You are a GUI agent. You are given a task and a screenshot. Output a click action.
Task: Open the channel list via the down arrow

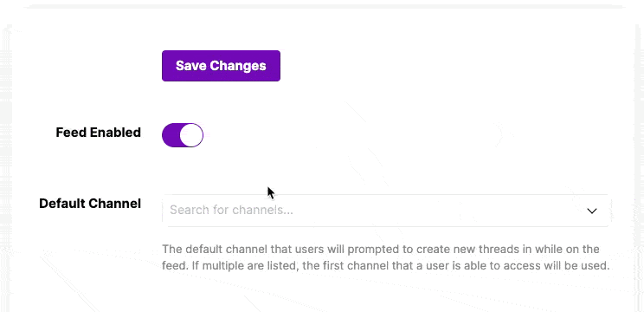[x=591, y=211]
